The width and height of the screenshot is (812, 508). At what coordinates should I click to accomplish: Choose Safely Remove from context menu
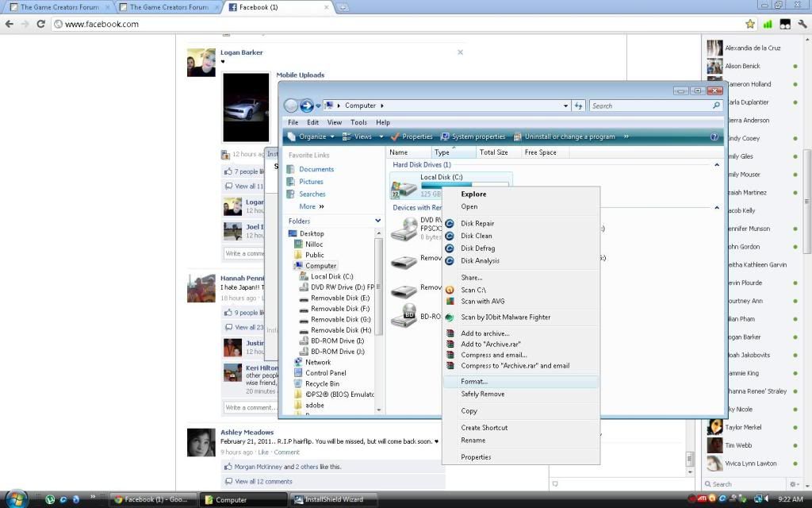[521, 394]
